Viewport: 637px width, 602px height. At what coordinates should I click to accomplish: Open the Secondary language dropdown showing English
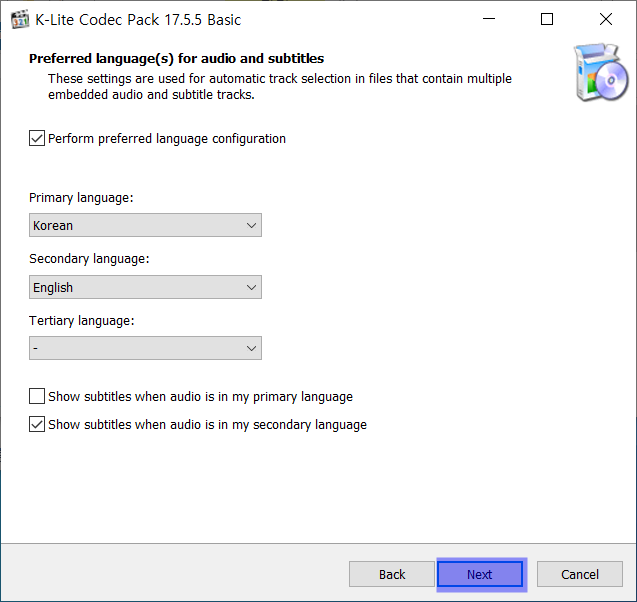click(x=145, y=287)
